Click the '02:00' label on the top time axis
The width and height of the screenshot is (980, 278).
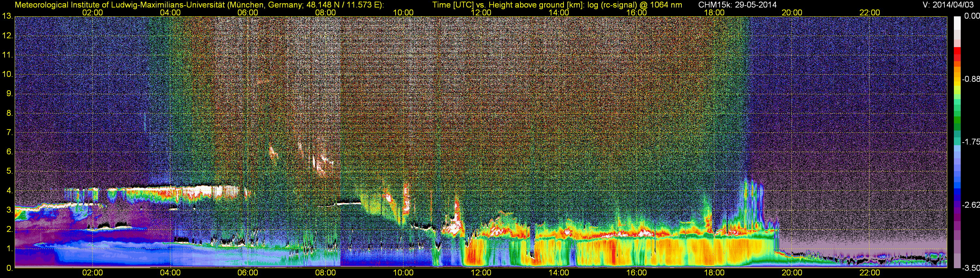[92, 12]
